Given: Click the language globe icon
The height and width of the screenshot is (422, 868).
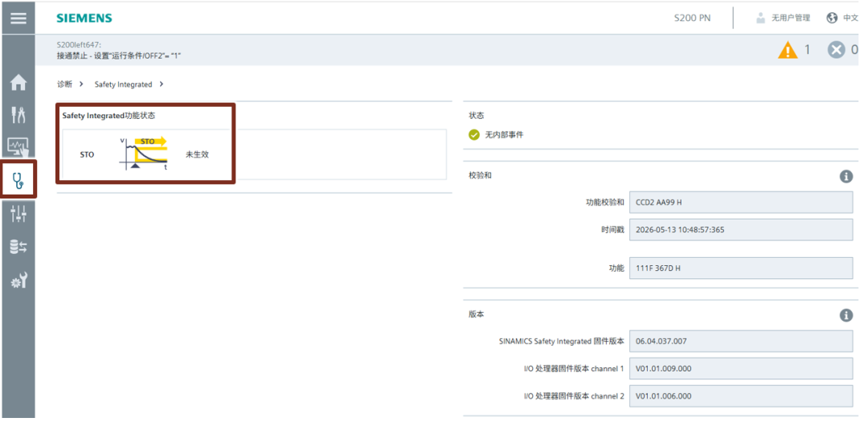Looking at the screenshot, I should 832,18.
